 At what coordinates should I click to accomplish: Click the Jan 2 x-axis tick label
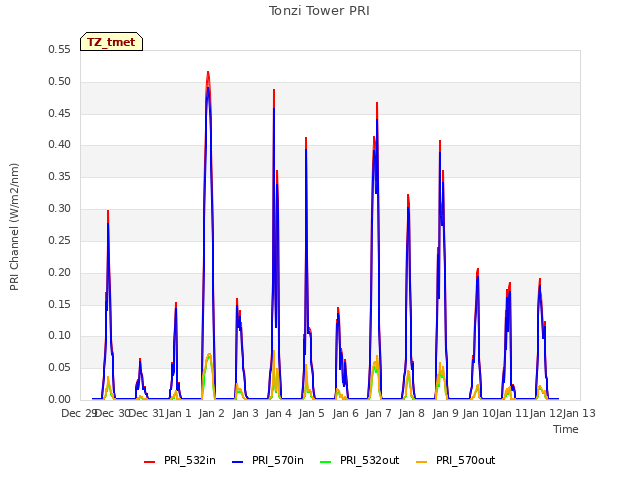[212, 413]
